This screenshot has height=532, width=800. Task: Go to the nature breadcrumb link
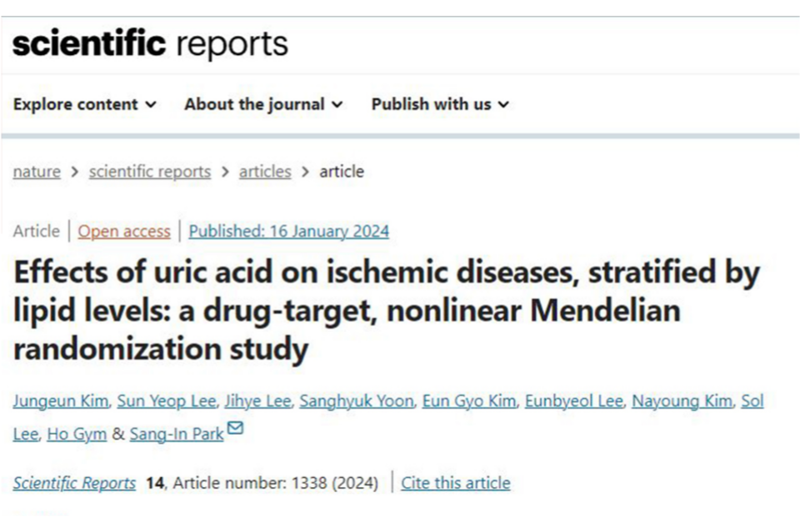[37, 172]
